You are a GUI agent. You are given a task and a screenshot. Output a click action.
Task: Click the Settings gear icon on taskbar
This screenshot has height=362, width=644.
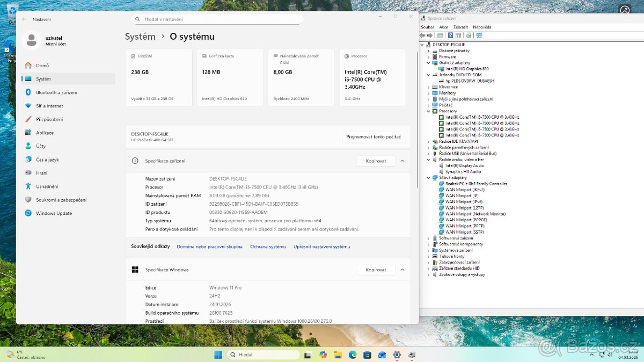pyautogui.click(x=397, y=354)
